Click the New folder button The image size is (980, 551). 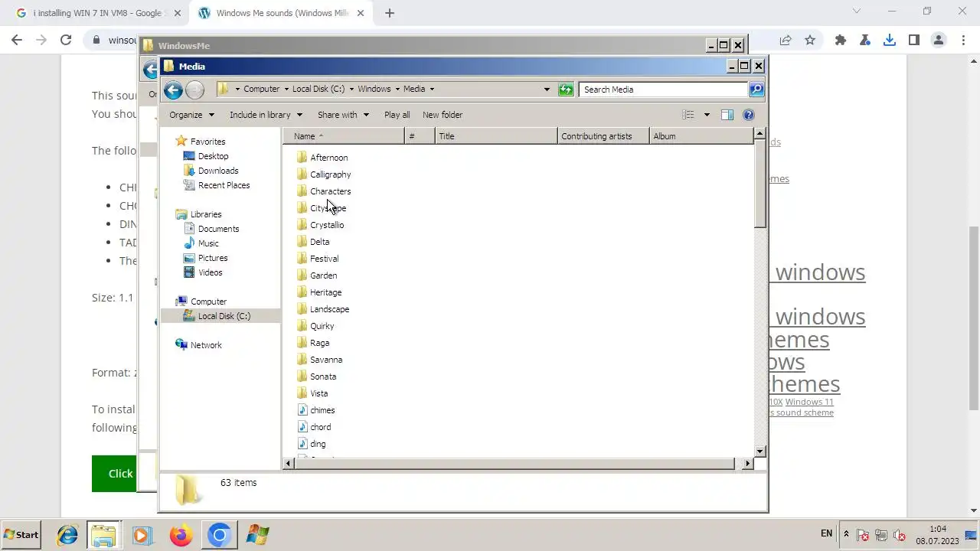443,115
